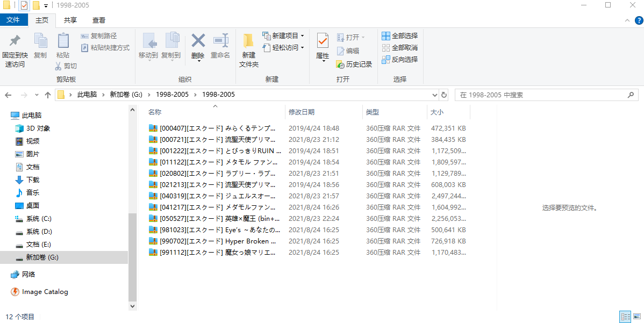Click Select All (全部选择) button

pyautogui.click(x=399, y=36)
